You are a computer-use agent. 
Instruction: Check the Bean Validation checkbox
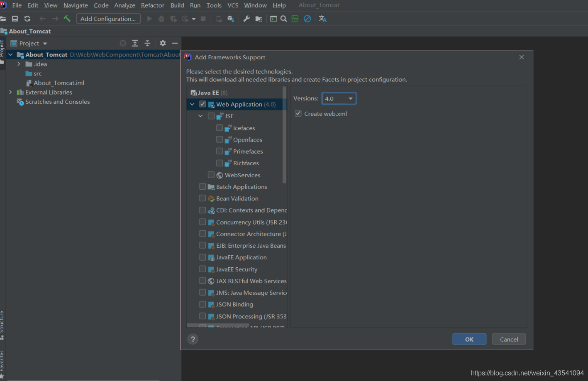(x=203, y=198)
